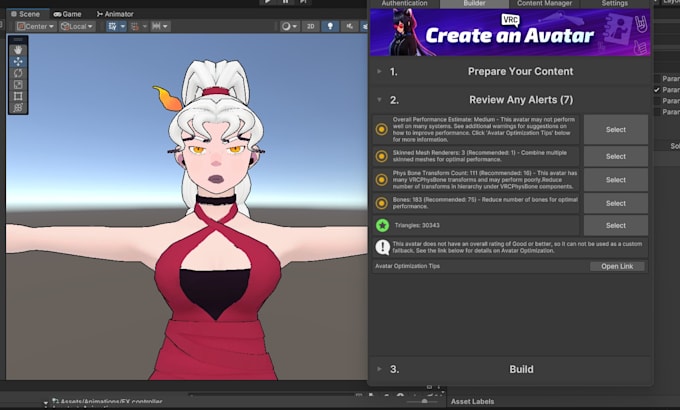Toggle scene audio button
This screenshot has width=680, height=410.
(x=350, y=26)
